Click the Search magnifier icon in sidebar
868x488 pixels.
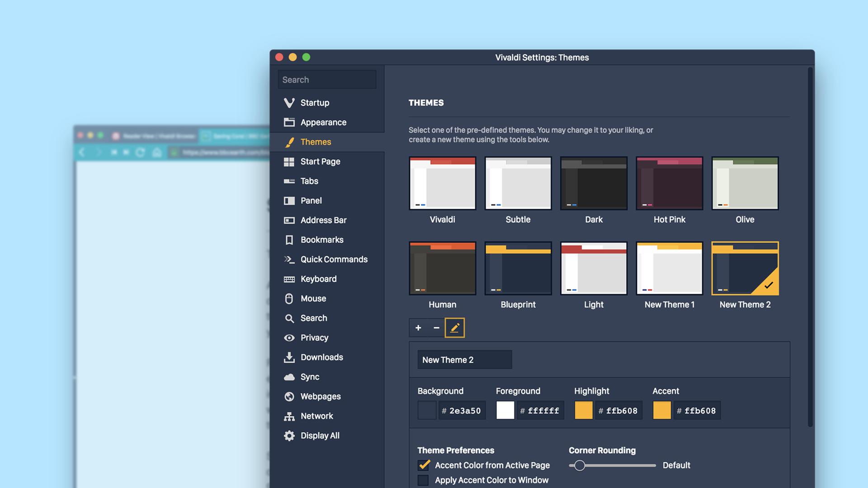point(289,318)
